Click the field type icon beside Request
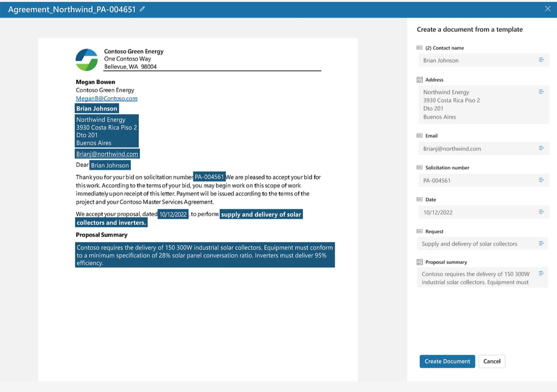The image size is (557, 392). (419, 231)
